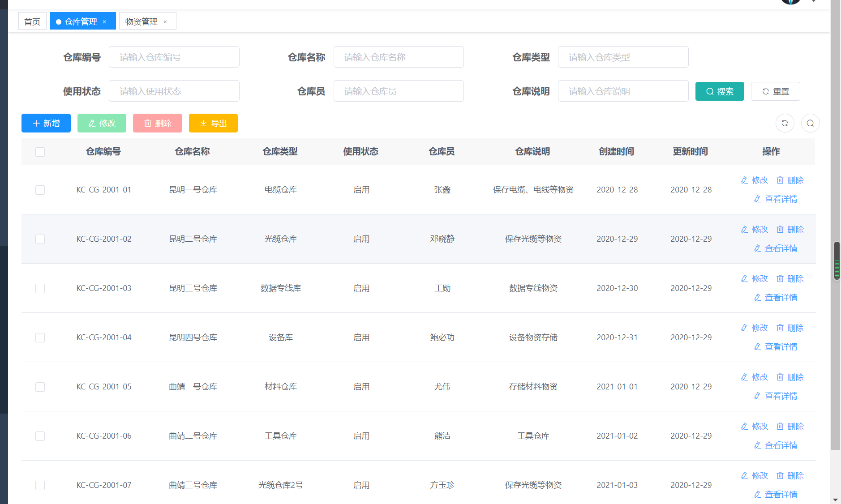Viewport: 841px width, 504px height.
Task: Click the circular refresh table icon
Action: tap(785, 123)
